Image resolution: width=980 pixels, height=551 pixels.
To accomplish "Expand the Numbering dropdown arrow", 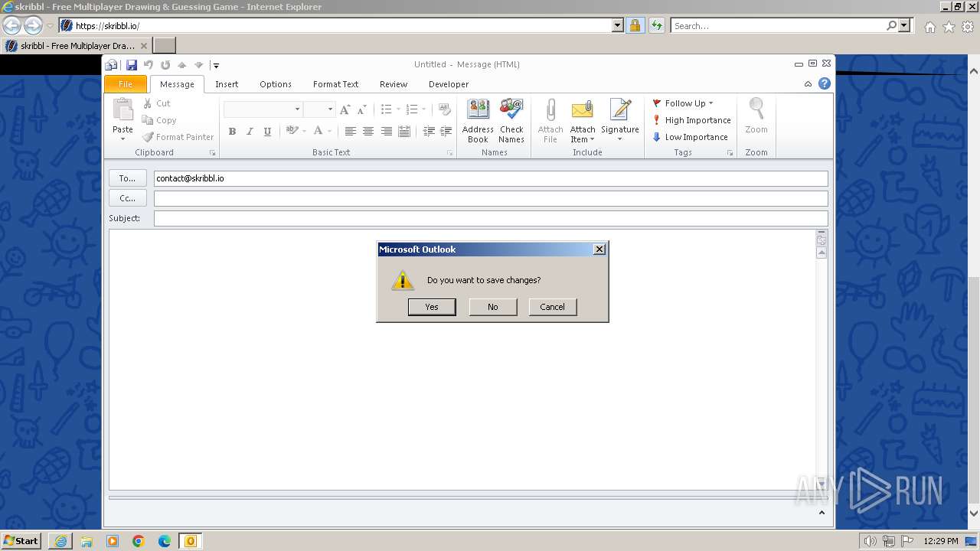I will tap(423, 109).
